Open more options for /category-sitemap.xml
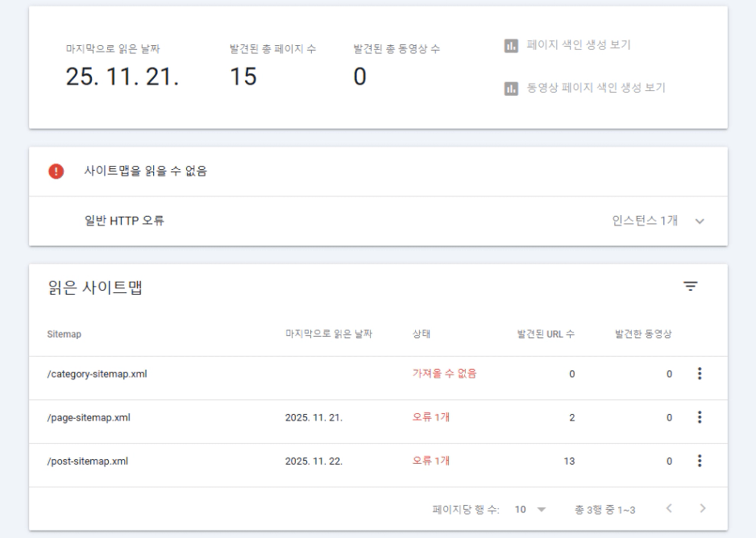 pos(700,374)
